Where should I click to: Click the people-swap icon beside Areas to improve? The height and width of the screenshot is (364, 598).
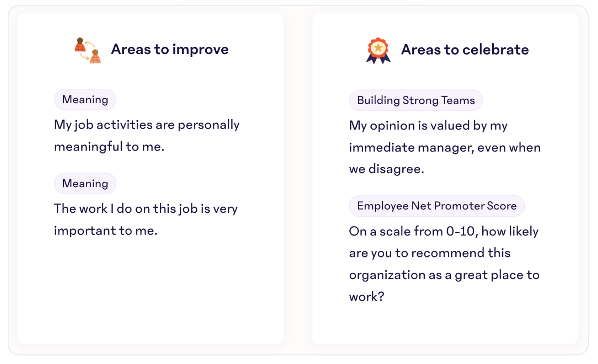[x=87, y=50]
